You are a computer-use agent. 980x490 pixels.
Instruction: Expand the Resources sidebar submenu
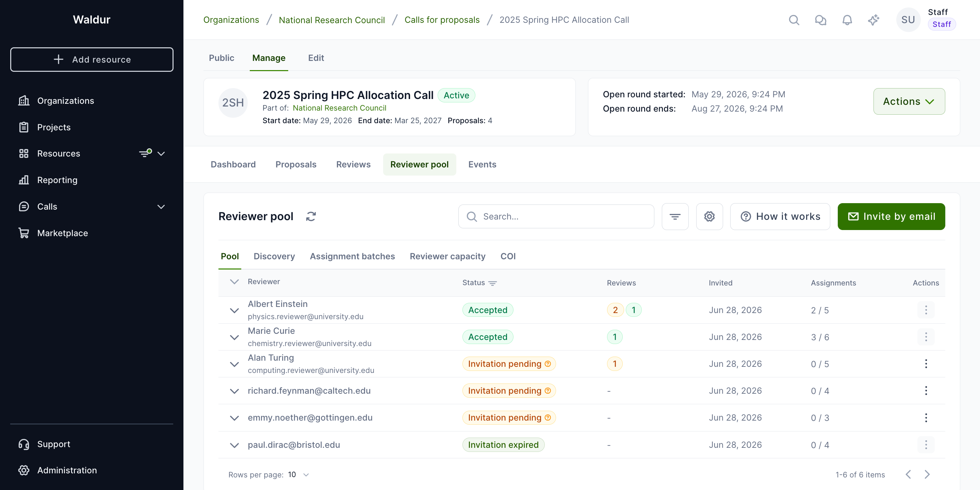(x=161, y=154)
